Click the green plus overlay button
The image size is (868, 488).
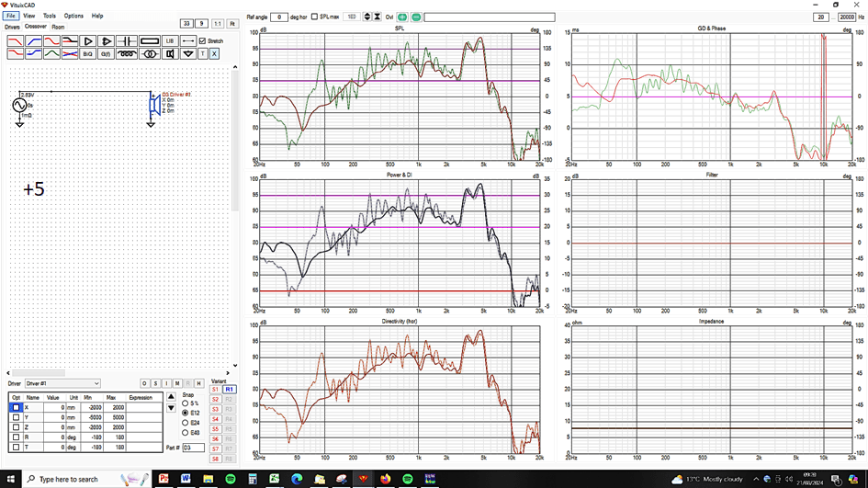[402, 17]
